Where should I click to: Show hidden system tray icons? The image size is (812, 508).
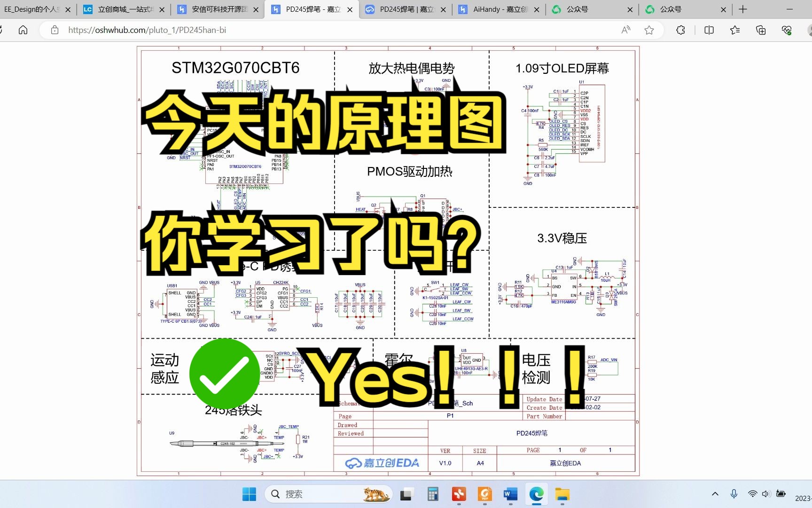point(715,494)
